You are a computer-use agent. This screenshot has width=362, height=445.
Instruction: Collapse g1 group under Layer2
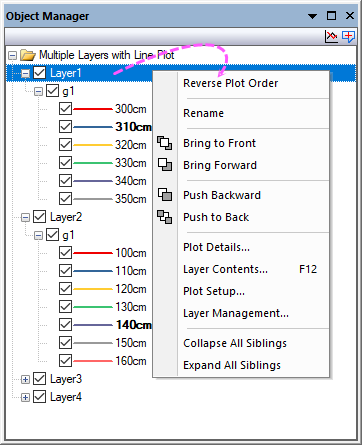click(38, 235)
